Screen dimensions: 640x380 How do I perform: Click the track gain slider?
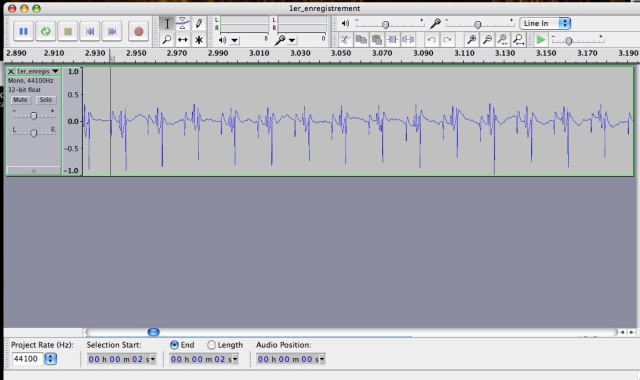[34, 116]
